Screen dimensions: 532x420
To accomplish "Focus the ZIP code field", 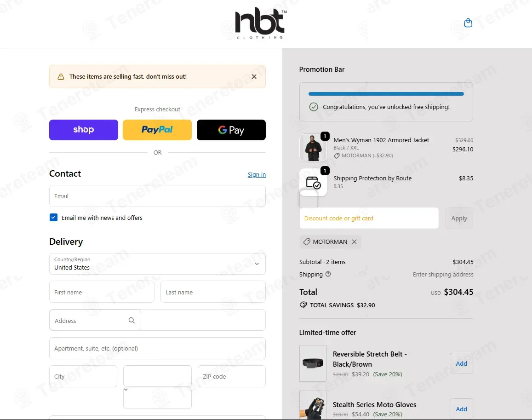I will (232, 376).
